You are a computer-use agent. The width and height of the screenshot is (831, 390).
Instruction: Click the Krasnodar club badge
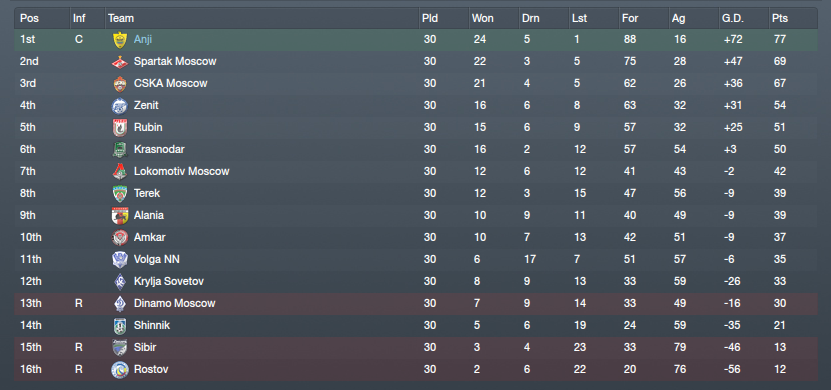pyautogui.click(x=120, y=149)
